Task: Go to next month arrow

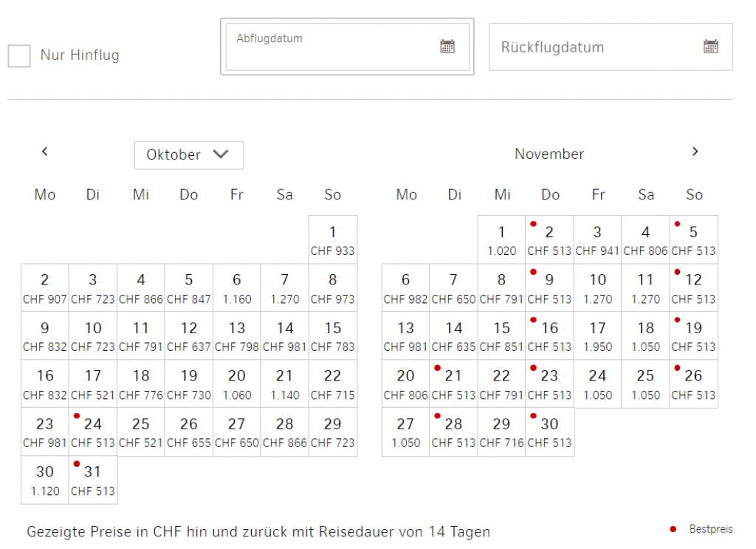Action: (x=695, y=151)
